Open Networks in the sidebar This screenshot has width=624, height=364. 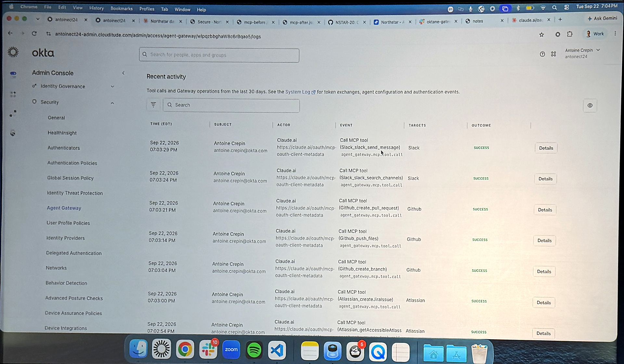[x=56, y=268]
